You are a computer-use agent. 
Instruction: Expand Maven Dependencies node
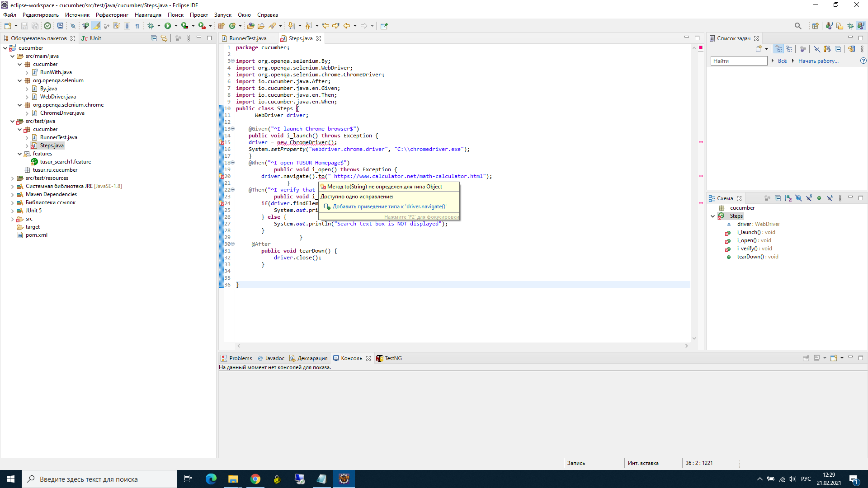[12, 194]
